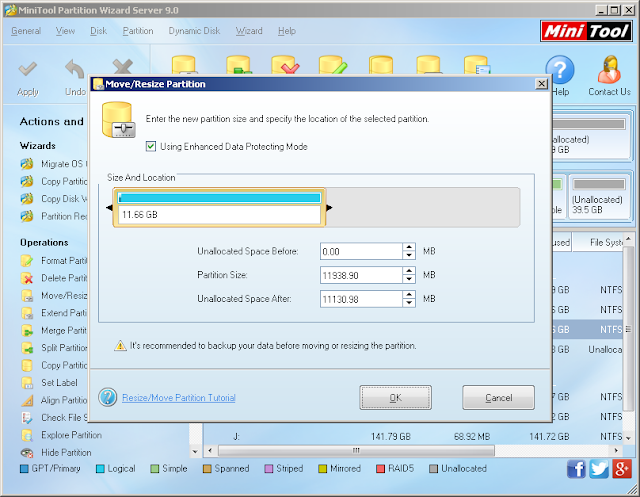Open the Contact Us icon

click(609, 69)
